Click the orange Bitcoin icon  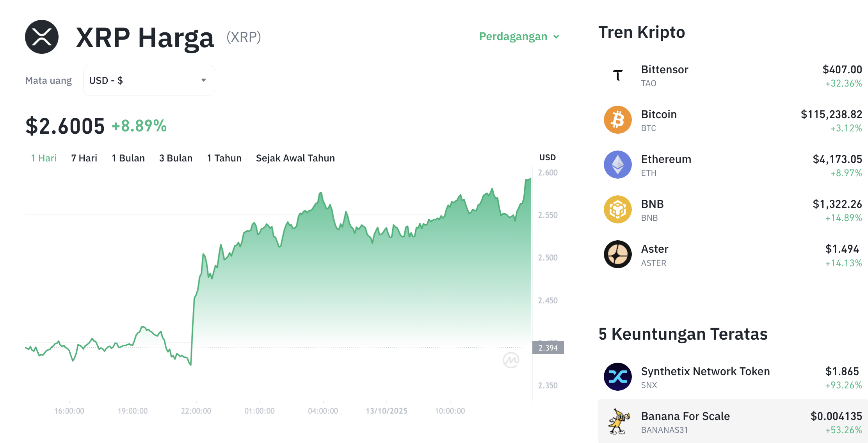coord(617,120)
